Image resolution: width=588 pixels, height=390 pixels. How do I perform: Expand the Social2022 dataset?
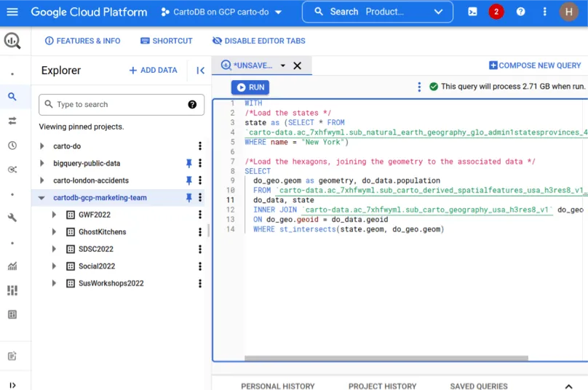tap(54, 266)
